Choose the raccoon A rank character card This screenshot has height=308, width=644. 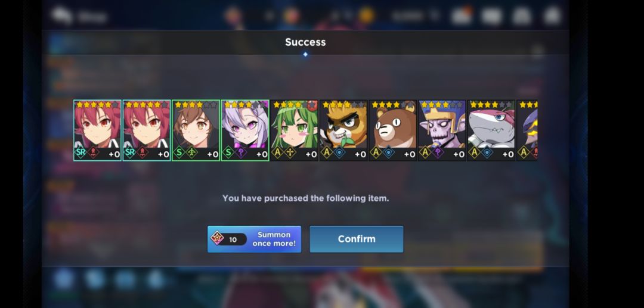point(344,130)
